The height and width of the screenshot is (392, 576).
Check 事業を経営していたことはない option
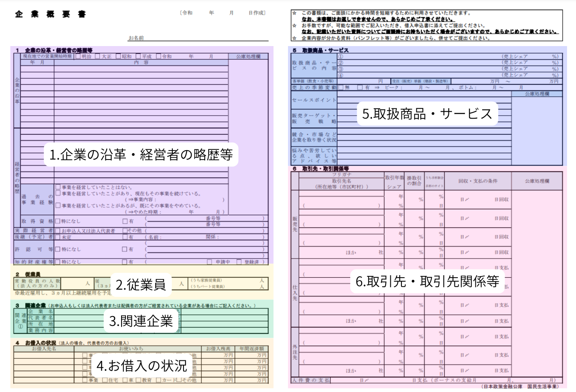pos(58,187)
